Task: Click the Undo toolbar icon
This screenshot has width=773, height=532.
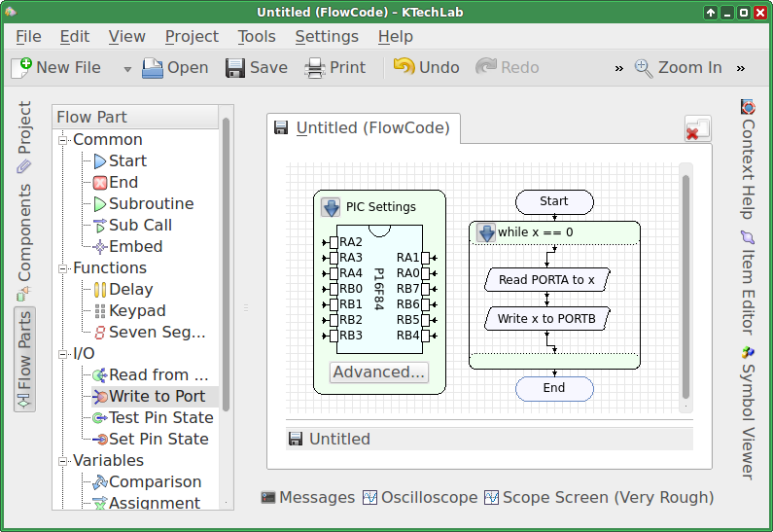Action: (404, 66)
